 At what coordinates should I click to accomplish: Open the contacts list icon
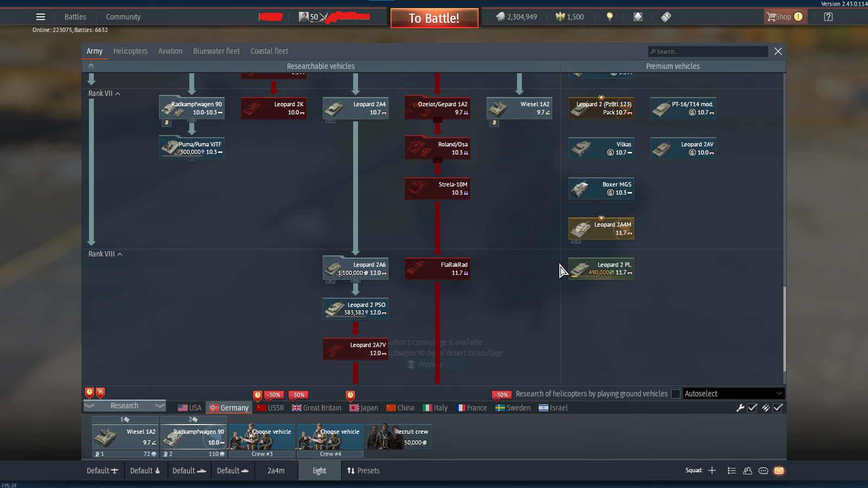coord(748,471)
